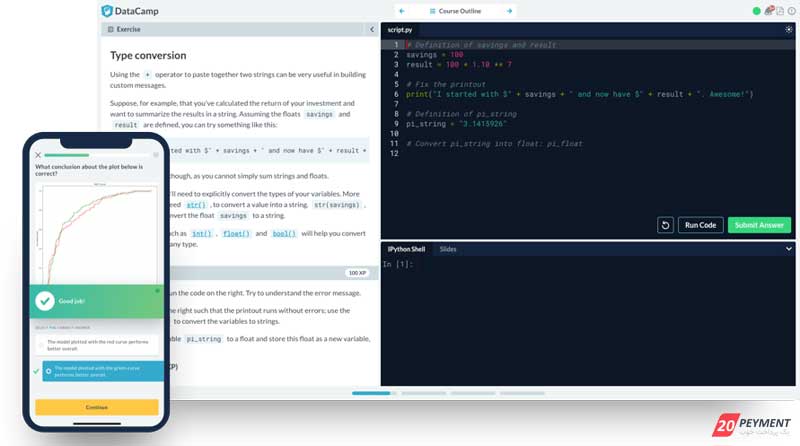Click the inline str(savings) code snippet

pyautogui.click(x=337, y=205)
